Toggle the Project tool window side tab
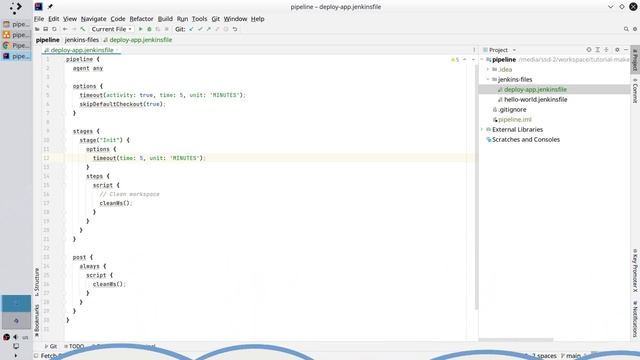 pyautogui.click(x=635, y=60)
